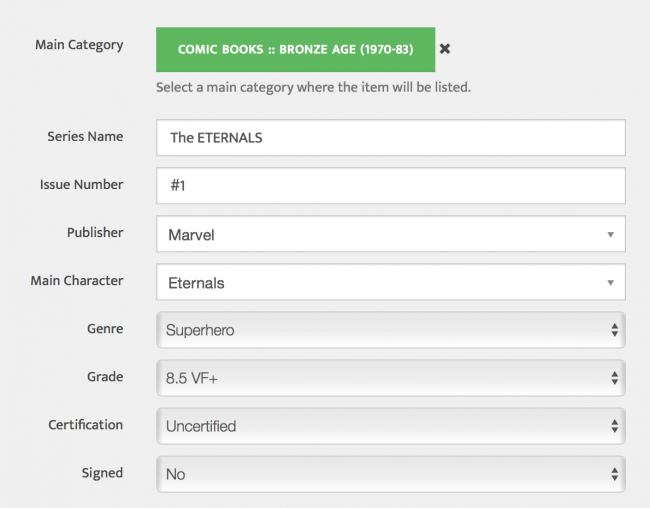The height and width of the screenshot is (508, 650).
Task: Click the Main Category label
Action: pos(79,45)
